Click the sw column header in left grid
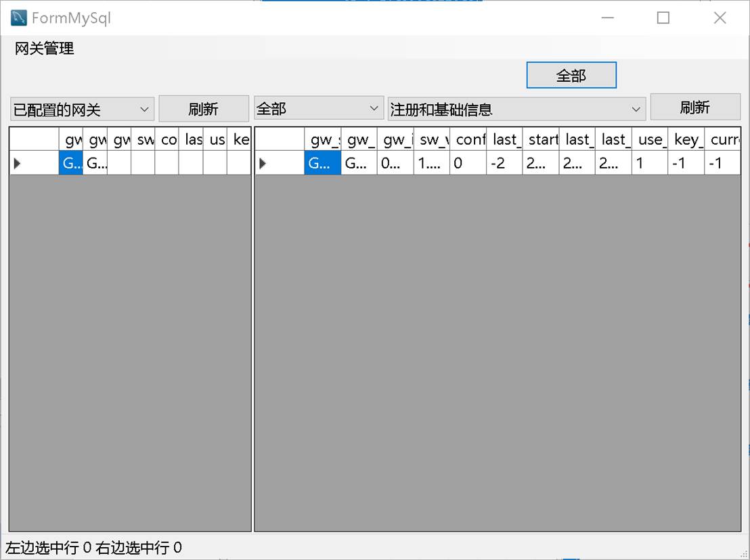The width and height of the screenshot is (750, 560). [x=143, y=139]
